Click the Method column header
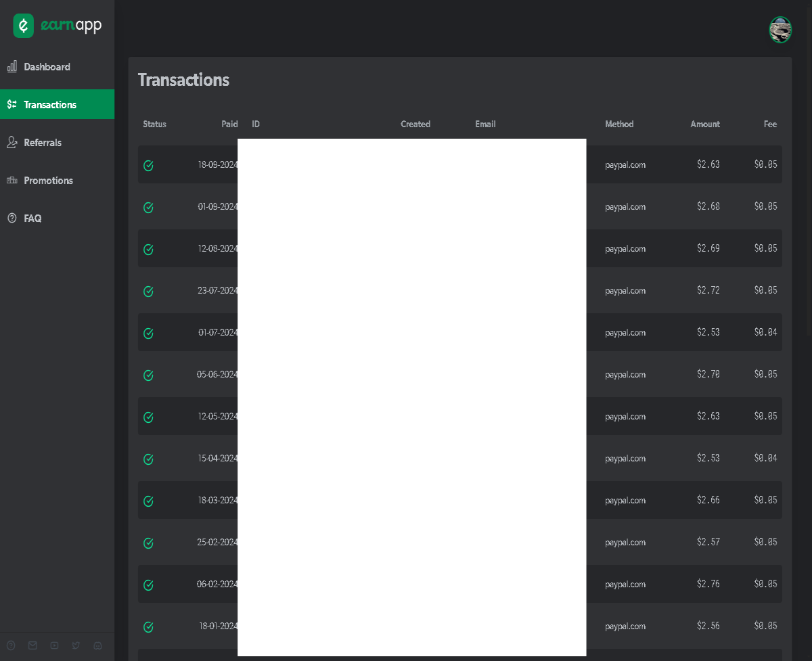Image resolution: width=812 pixels, height=661 pixels. click(x=619, y=124)
